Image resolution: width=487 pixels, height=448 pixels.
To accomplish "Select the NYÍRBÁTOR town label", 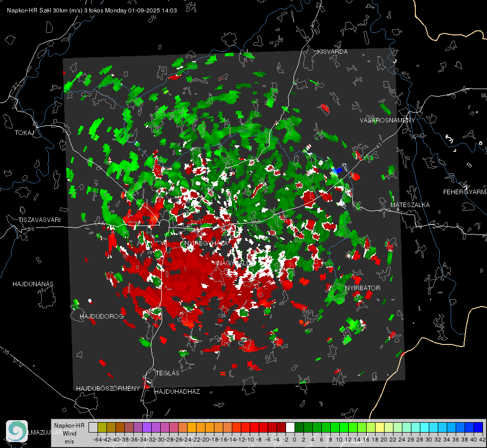I will tap(363, 288).
